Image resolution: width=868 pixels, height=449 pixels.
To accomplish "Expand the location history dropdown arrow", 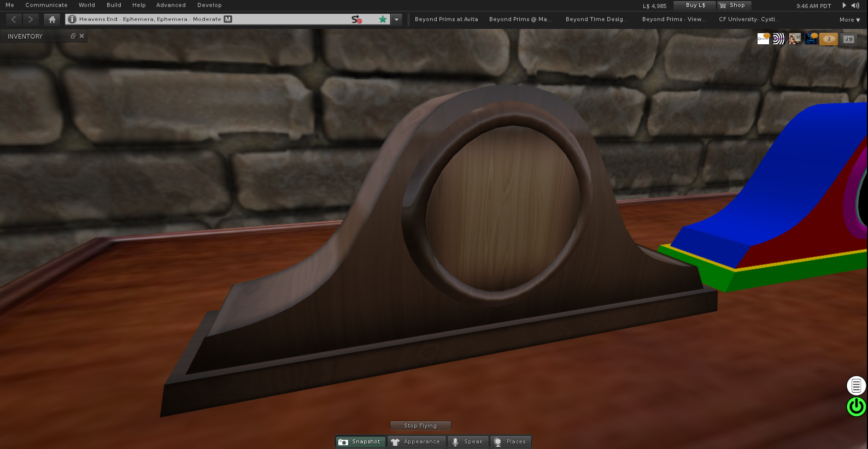I will [x=397, y=19].
